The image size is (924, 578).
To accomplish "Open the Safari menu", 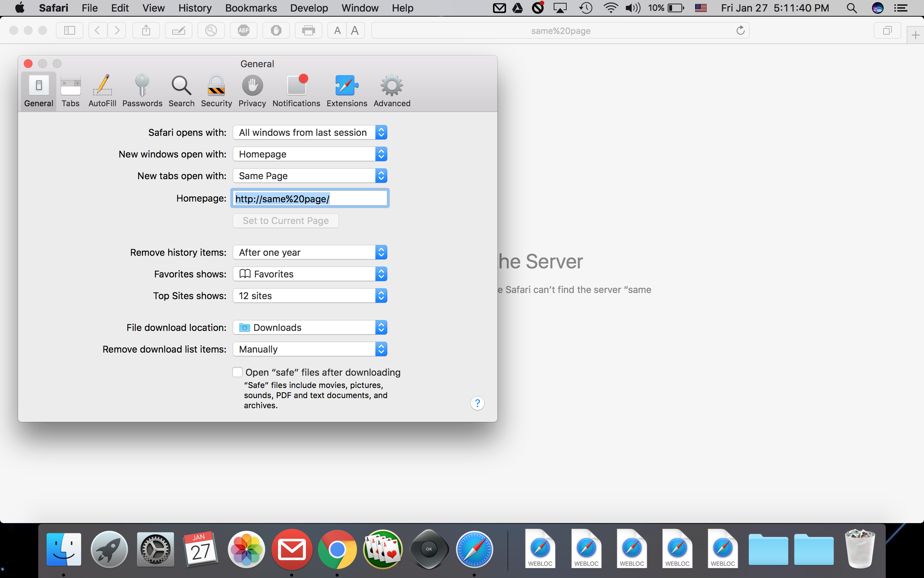I will pos(53,8).
